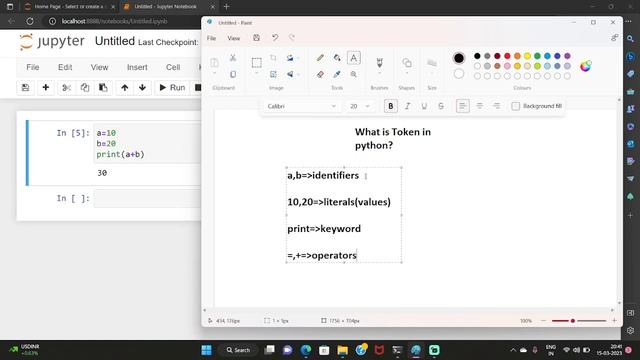640x360 pixels.
Task: Click the Brushes tool icon
Action: tap(379, 62)
